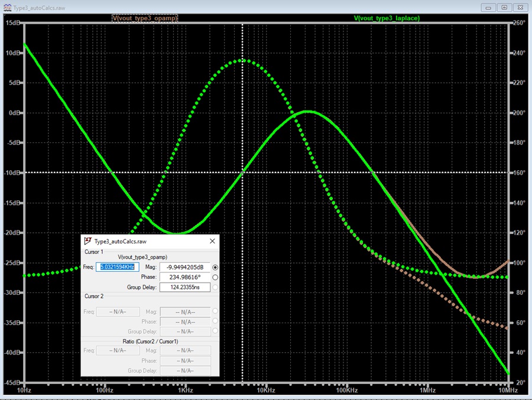532x400 pixels.
Task: Click the 1KHz label on frequency axis
Action: coord(186,390)
